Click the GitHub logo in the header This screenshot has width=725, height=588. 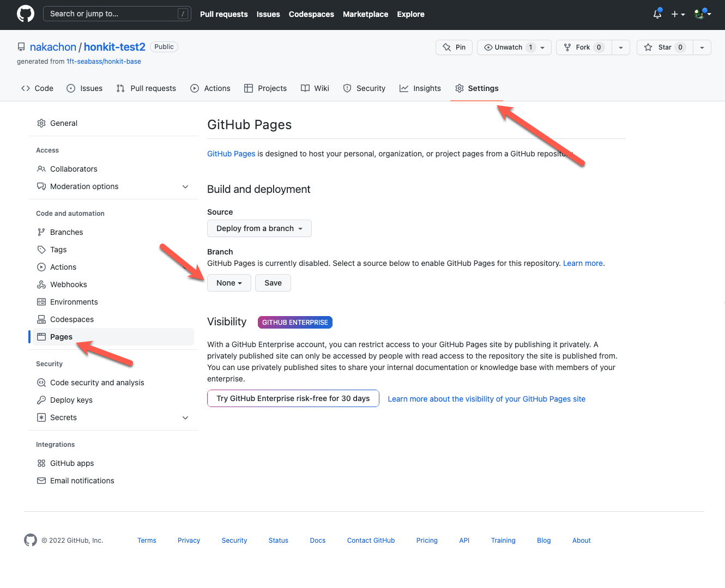pyautogui.click(x=26, y=14)
